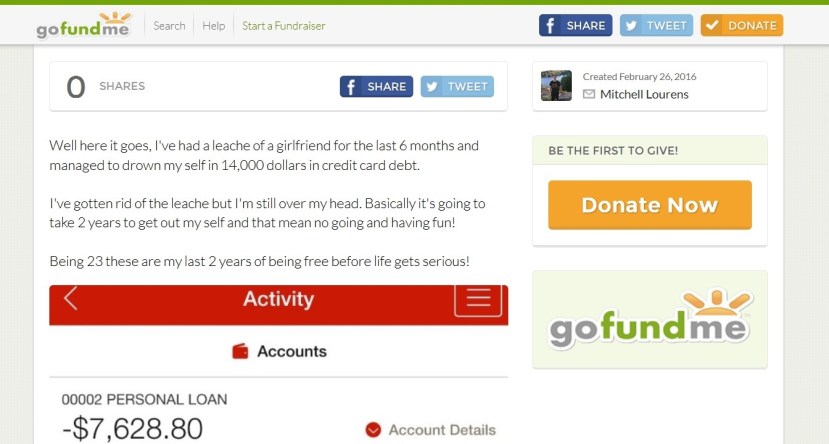Click the envelope icon next to Mitchell Lourens
The image size is (829, 444).
pos(588,95)
